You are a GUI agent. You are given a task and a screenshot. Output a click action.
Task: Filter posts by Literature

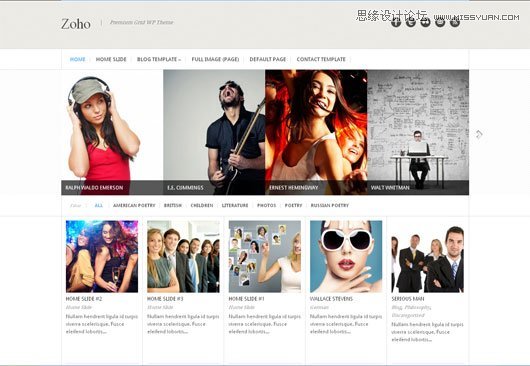[x=235, y=205]
